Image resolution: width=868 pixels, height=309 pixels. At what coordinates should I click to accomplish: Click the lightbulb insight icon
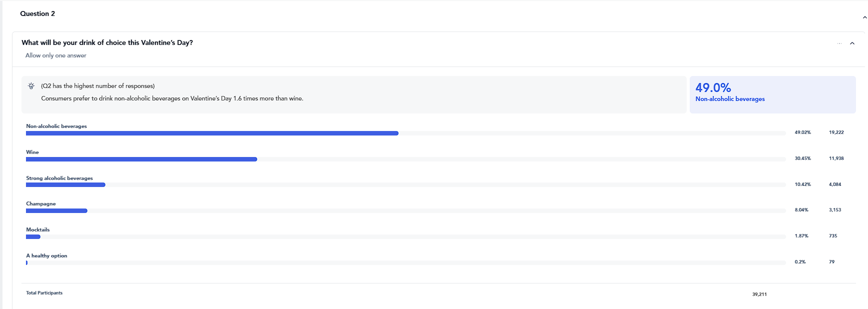[31, 86]
